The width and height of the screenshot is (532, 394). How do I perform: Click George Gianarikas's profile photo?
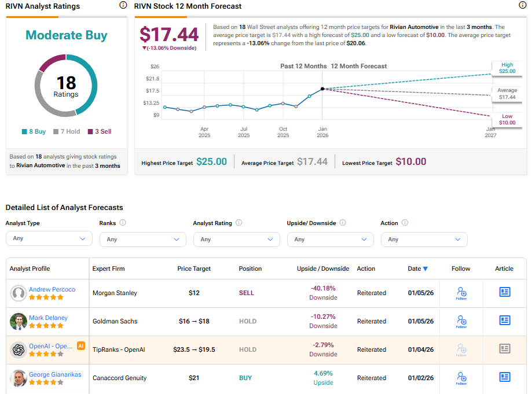click(19, 378)
